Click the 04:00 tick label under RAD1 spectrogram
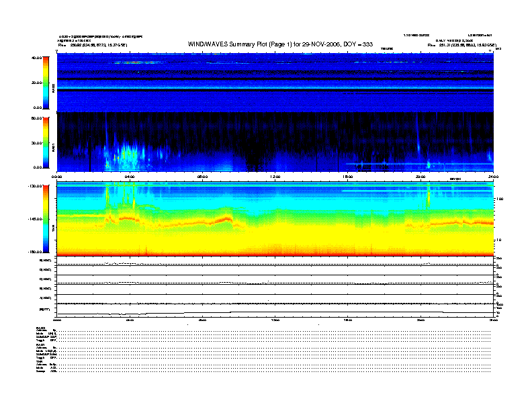This screenshot has height=411, width=532. tap(130, 177)
